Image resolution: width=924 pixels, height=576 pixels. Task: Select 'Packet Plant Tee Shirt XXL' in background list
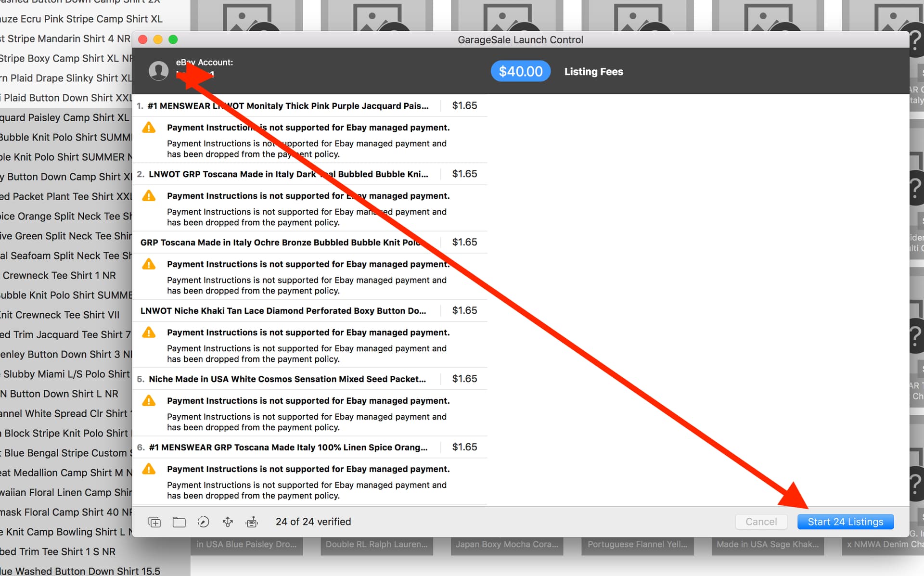[x=66, y=196]
